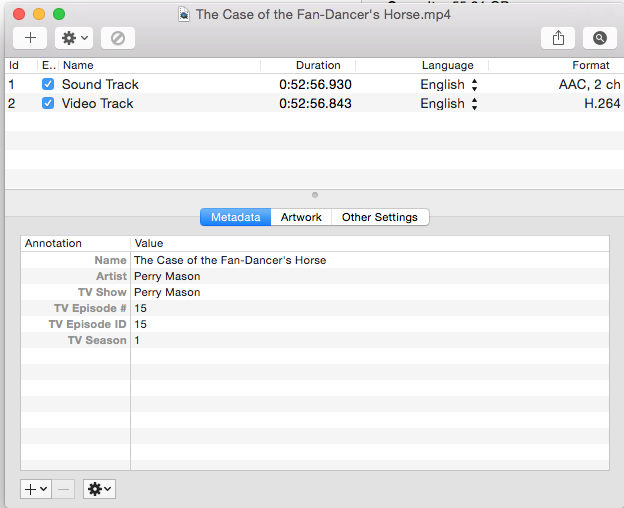Close the window with the red button
This screenshot has width=624, height=508.
(x=19, y=14)
